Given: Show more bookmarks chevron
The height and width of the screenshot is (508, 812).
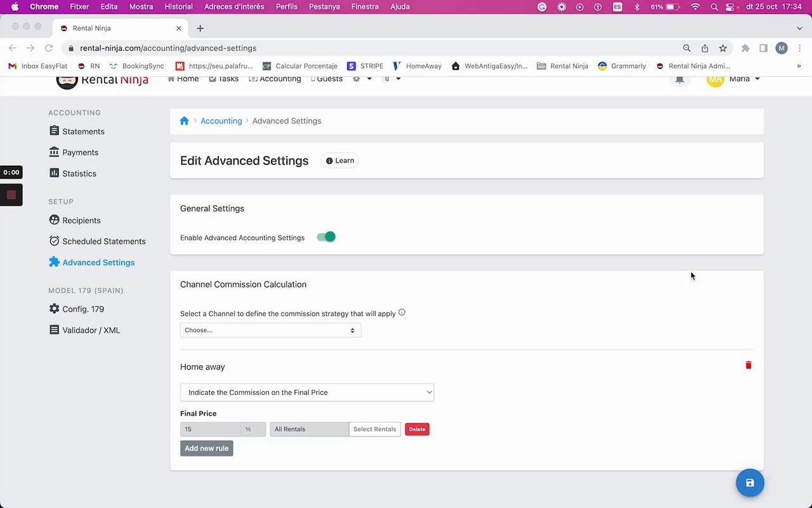Looking at the screenshot, I should click(799, 66).
